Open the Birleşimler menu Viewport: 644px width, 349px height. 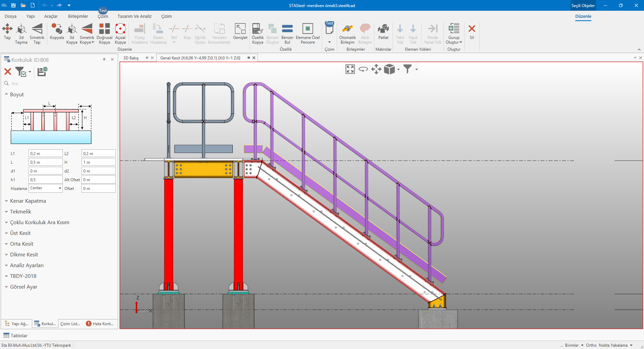78,16
